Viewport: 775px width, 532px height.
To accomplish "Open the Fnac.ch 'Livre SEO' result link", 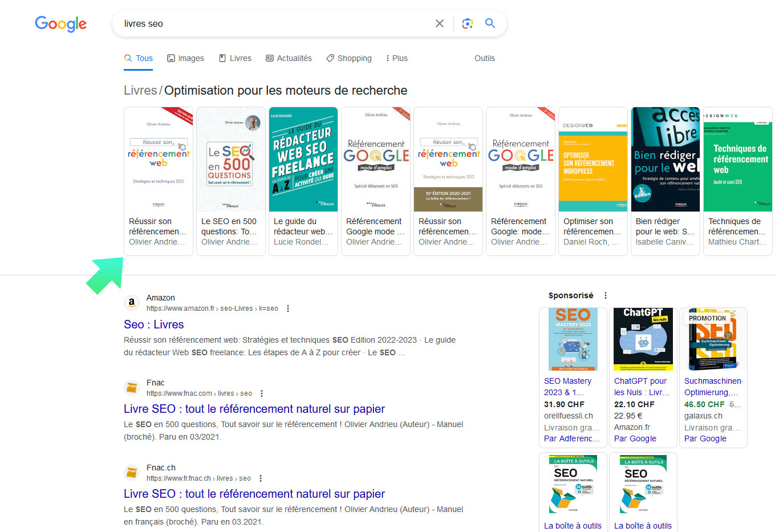I will coord(254,494).
